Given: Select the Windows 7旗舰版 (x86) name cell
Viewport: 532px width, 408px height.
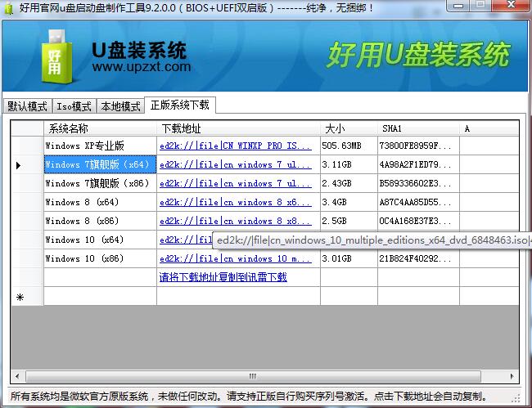Looking at the screenshot, I should [100, 183].
